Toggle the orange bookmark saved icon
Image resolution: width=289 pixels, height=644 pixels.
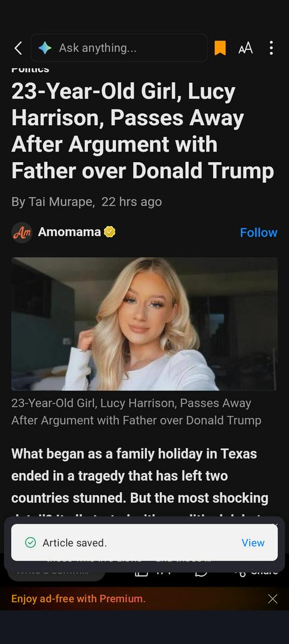(x=220, y=48)
